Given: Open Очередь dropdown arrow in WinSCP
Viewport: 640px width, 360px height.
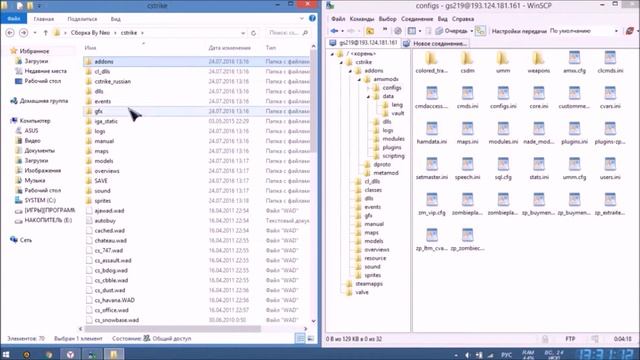Looking at the screenshot, I should [471, 31].
